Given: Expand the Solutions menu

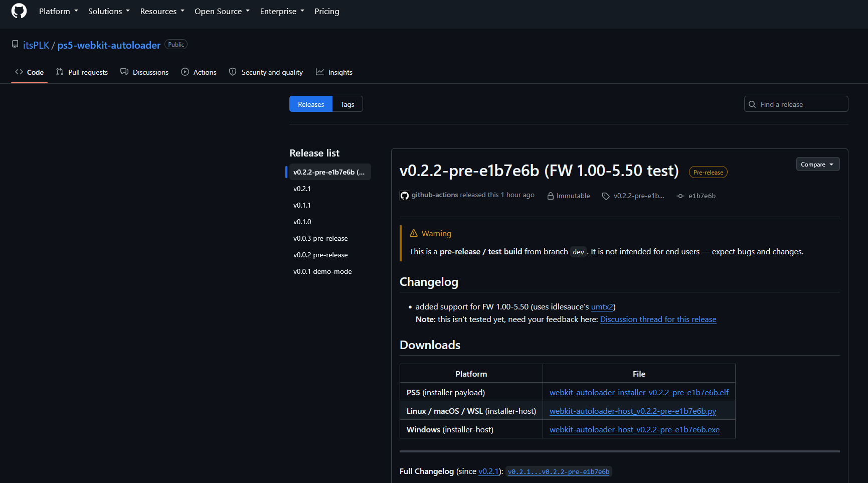Looking at the screenshot, I should 109,11.
